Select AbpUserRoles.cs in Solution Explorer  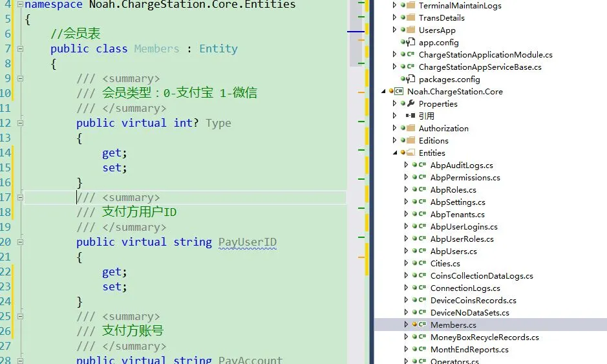[x=462, y=239]
